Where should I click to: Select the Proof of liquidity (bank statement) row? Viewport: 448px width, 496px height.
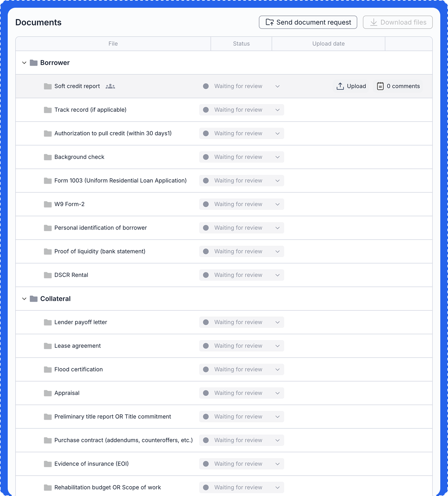click(100, 252)
